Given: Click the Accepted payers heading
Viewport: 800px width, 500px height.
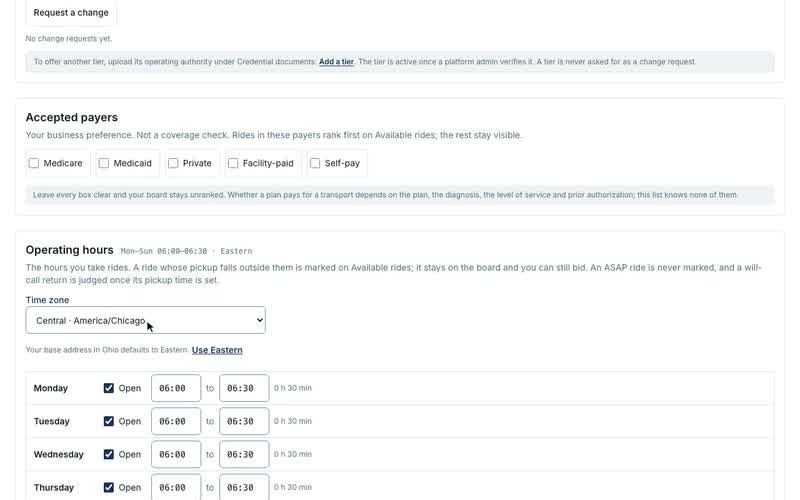Looking at the screenshot, I should click(71, 117).
